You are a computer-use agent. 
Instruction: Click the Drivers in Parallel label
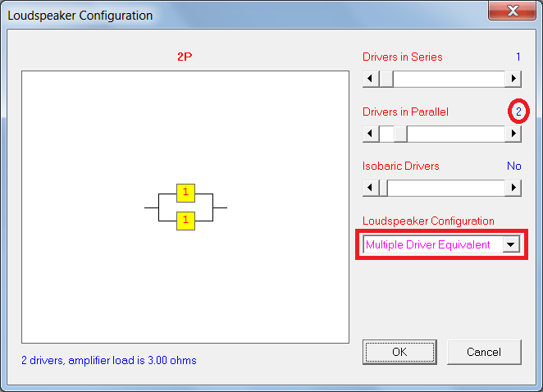(405, 112)
